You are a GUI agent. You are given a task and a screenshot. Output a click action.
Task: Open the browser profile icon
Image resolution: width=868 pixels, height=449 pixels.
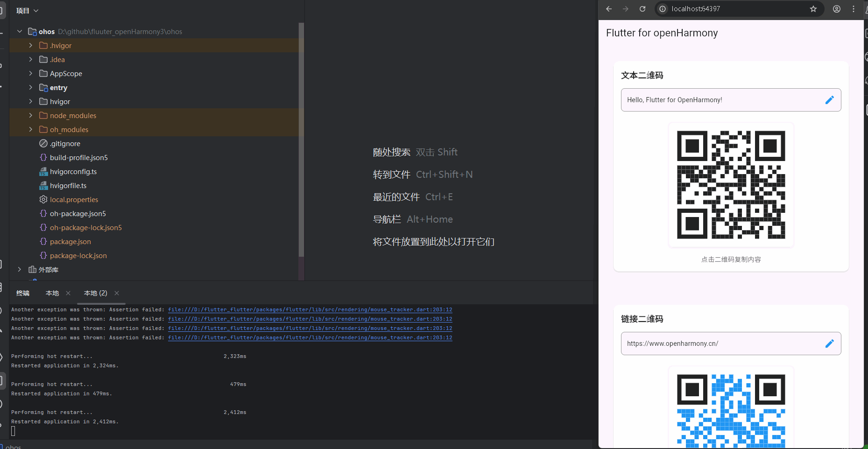[x=837, y=9]
